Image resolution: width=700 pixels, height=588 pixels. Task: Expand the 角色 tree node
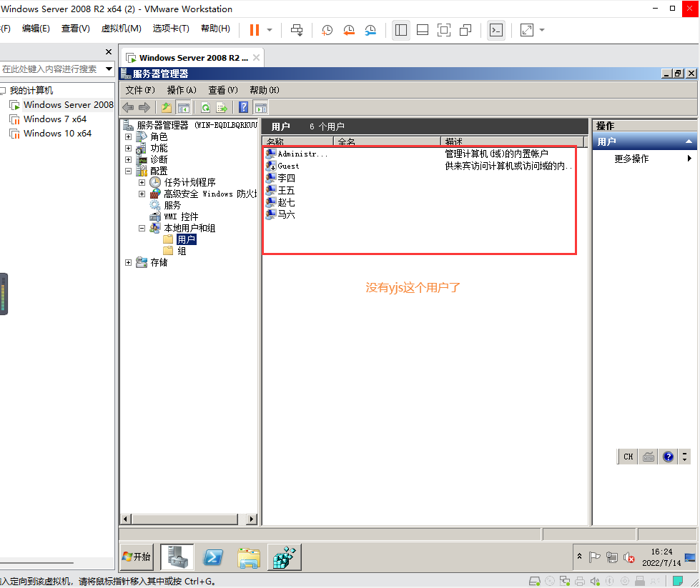[129, 136]
